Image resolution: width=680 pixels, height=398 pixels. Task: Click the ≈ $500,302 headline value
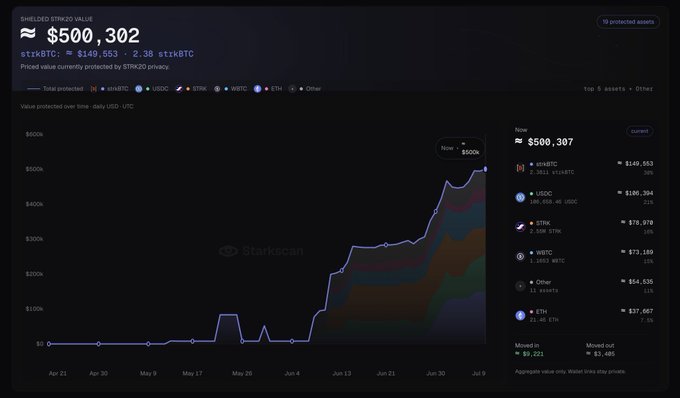[x=80, y=36]
